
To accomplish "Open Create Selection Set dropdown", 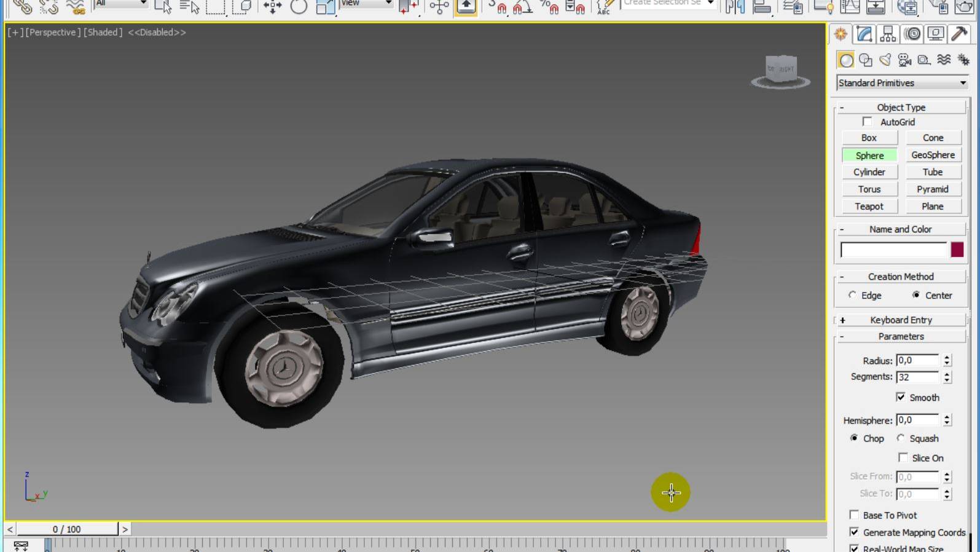I will pos(668,4).
